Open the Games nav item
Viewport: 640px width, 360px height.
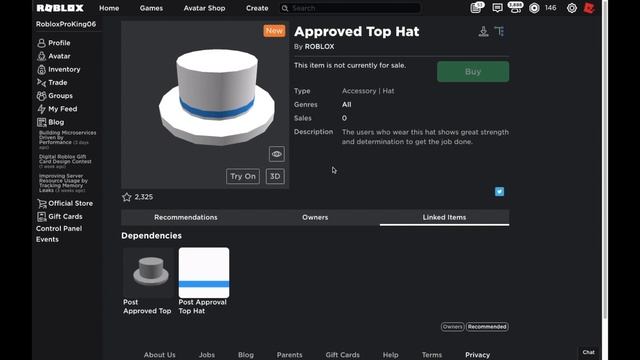pyautogui.click(x=151, y=8)
